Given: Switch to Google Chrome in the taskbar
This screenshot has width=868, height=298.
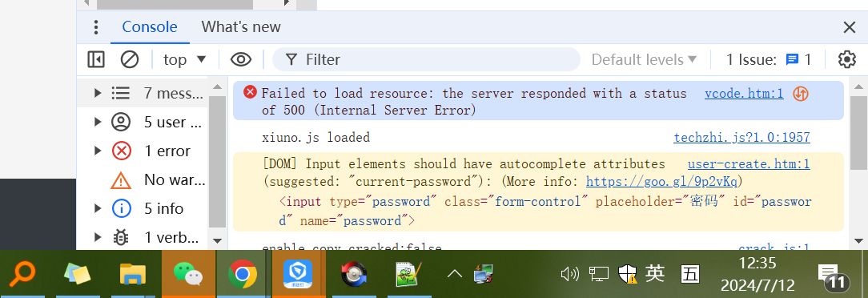Looking at the screenshot, I should pyautogui.click(x=243, y=274).
